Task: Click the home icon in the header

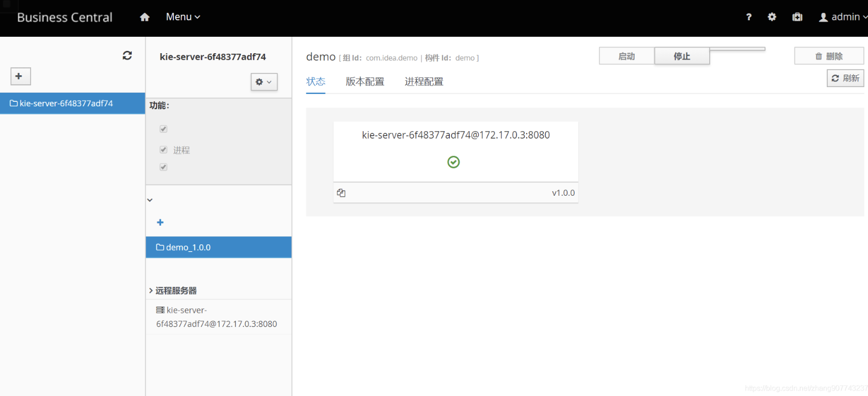Action: 145,16
